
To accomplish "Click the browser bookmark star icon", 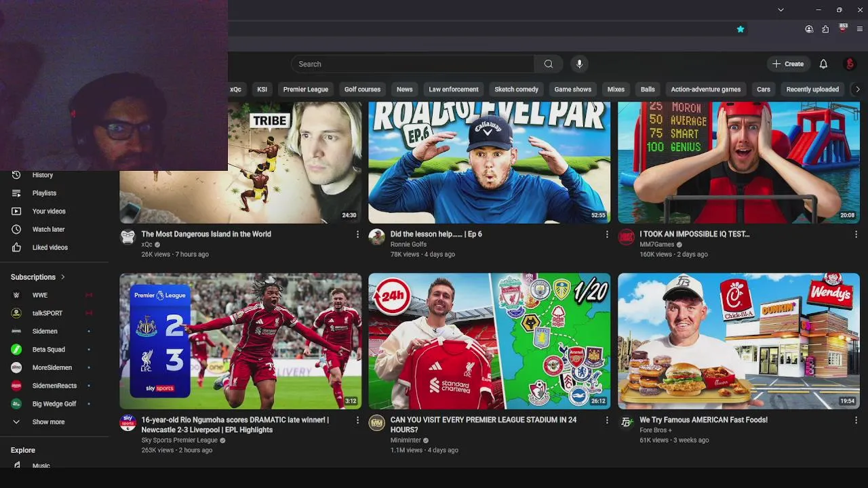I will pyautogui.click(x=741, y=29).
